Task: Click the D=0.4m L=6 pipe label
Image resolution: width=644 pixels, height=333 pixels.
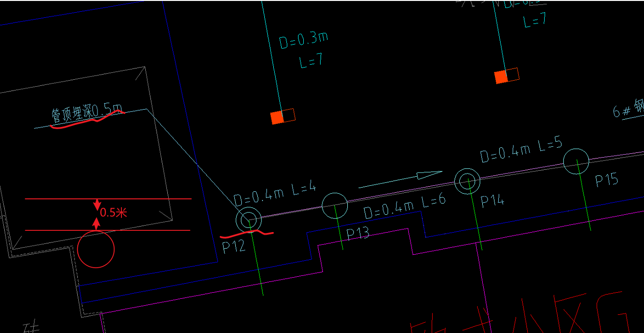Action: point(405,206)
